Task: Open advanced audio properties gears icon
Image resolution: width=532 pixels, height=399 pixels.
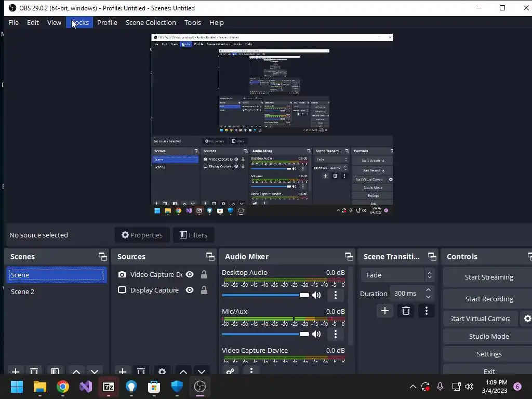Action: pos(230,371)
